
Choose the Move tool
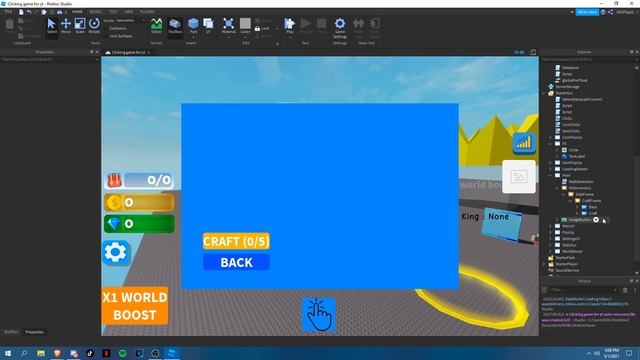(x=66, y=26)
